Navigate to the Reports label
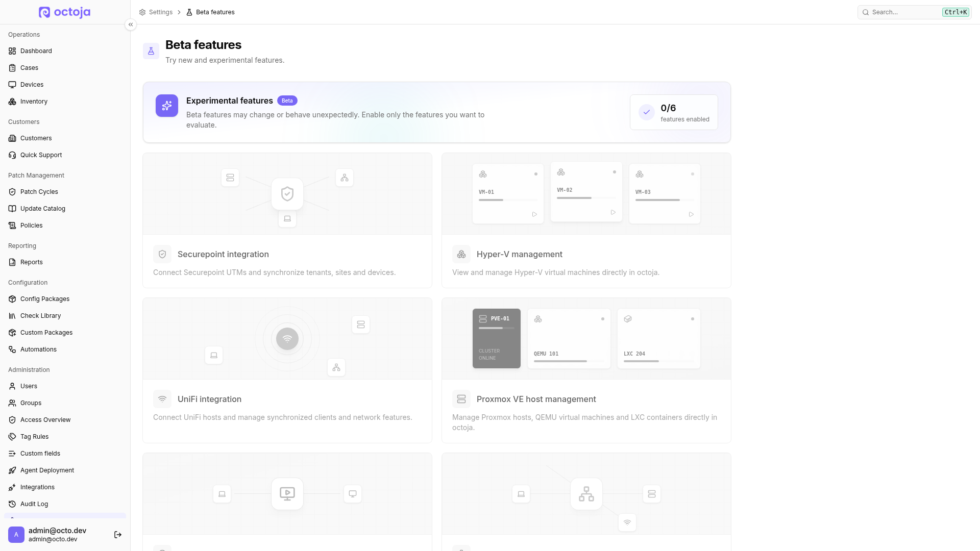The height and width of the screenshot is (551, 980). [x=32, y=262]
